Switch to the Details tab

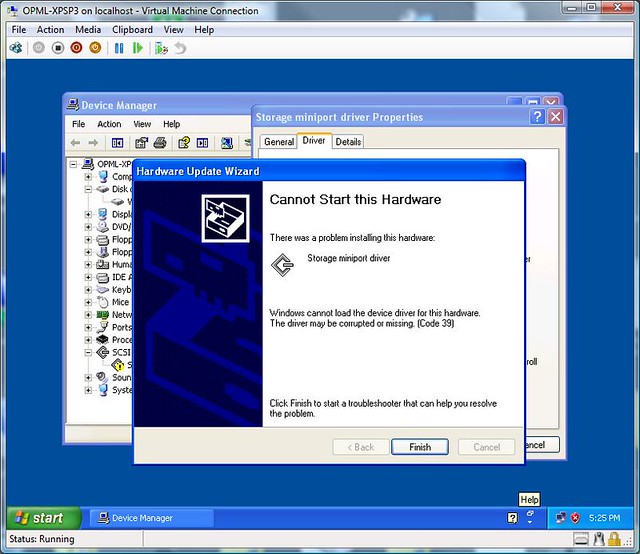coord(348,142)
